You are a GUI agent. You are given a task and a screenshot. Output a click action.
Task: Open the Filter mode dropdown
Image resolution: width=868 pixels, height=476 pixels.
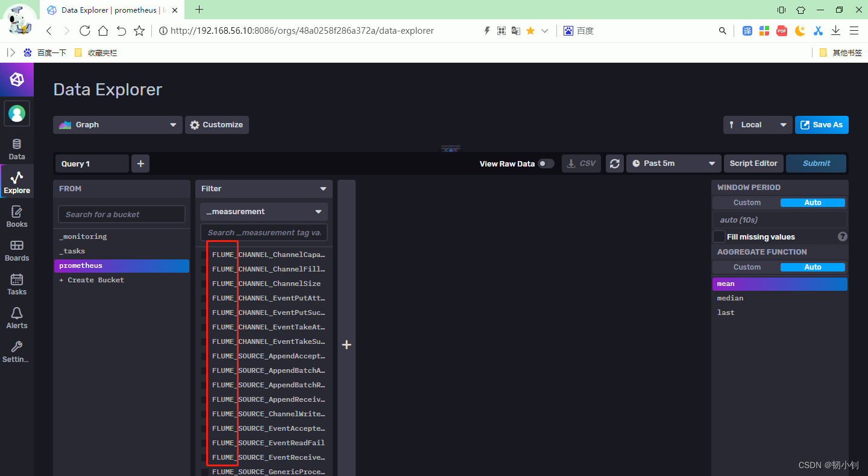point(264,189)
